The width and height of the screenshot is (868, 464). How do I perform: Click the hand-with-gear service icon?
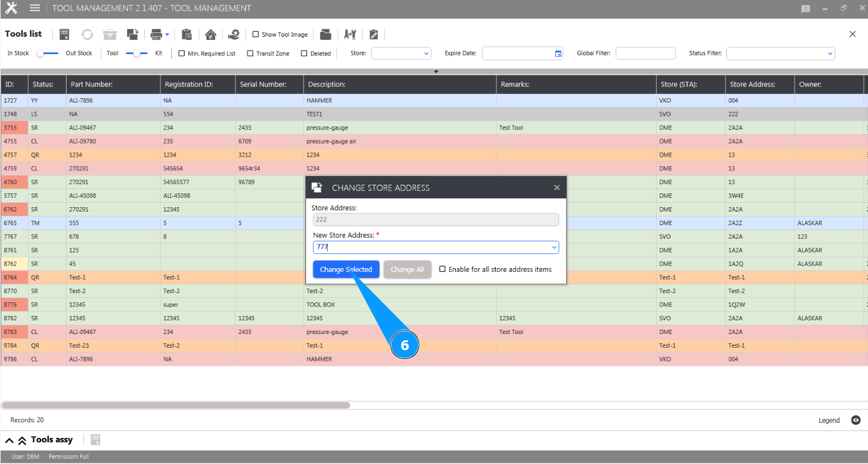click(234, 34)
